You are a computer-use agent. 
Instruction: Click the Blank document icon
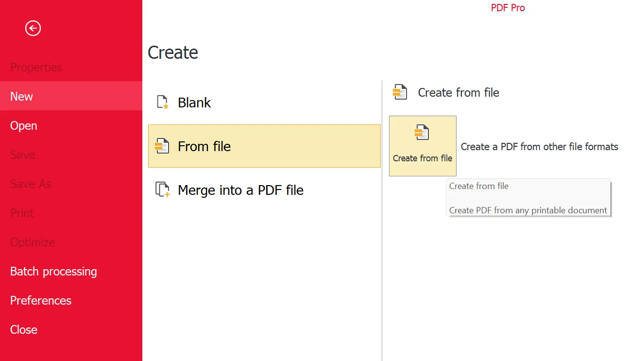pos(162,103)
